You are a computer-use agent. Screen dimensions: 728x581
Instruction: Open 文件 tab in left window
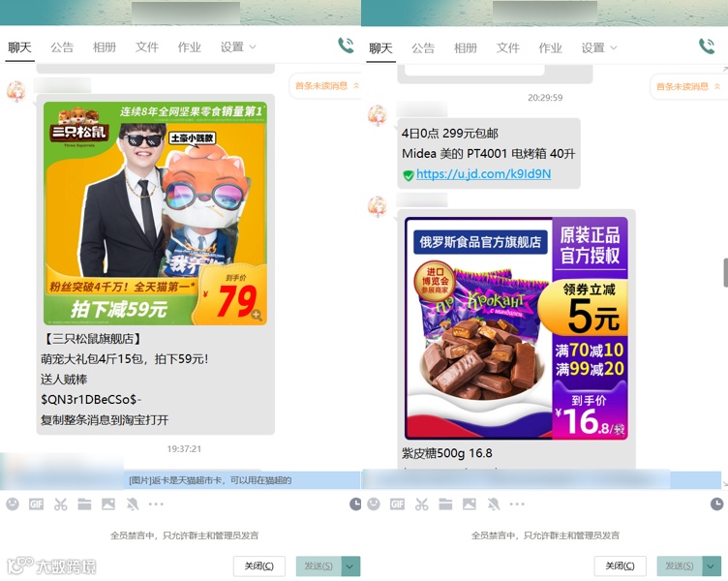click(147, 46)
